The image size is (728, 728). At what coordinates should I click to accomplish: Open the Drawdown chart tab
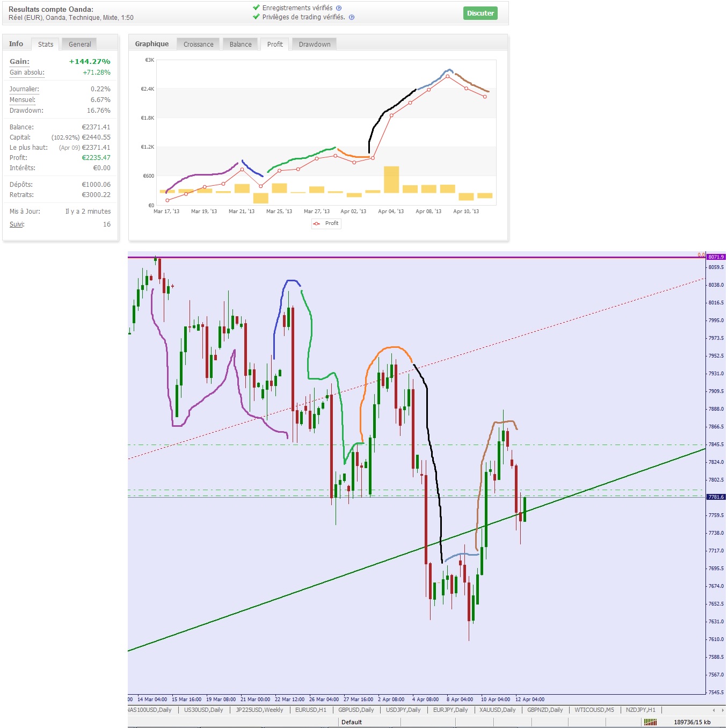point(315,44)
